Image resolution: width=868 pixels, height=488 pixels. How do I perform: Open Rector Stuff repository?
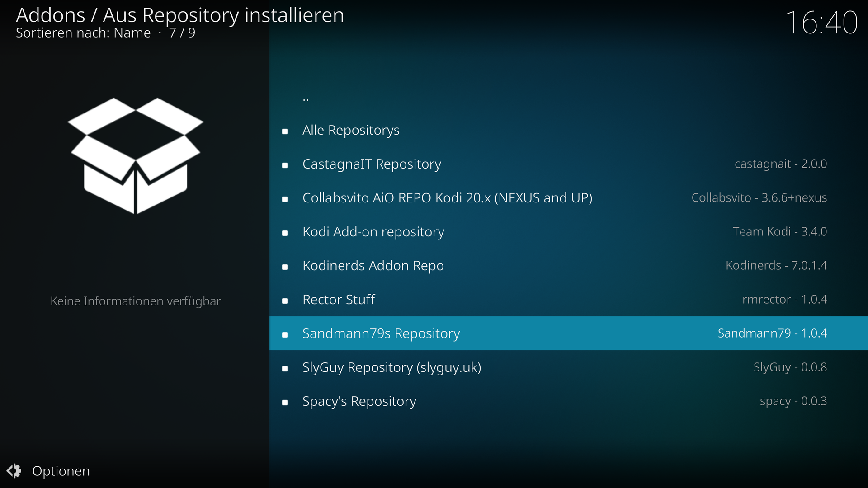tap(568, 300)
